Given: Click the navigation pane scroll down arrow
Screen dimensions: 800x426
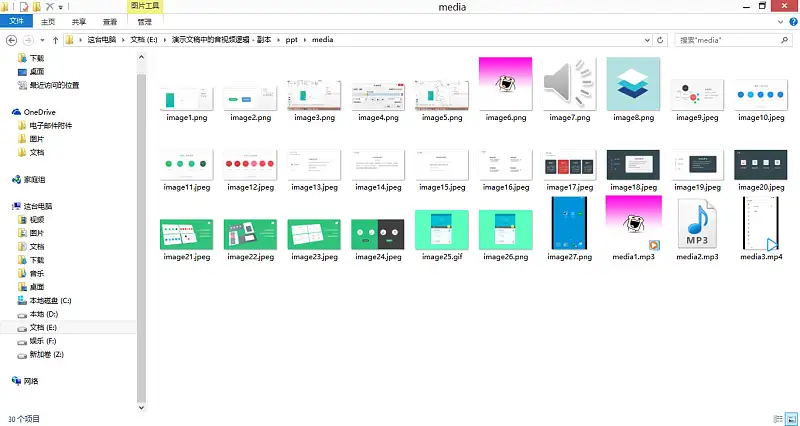Looking at the screenshot, I should pos(141,408).
